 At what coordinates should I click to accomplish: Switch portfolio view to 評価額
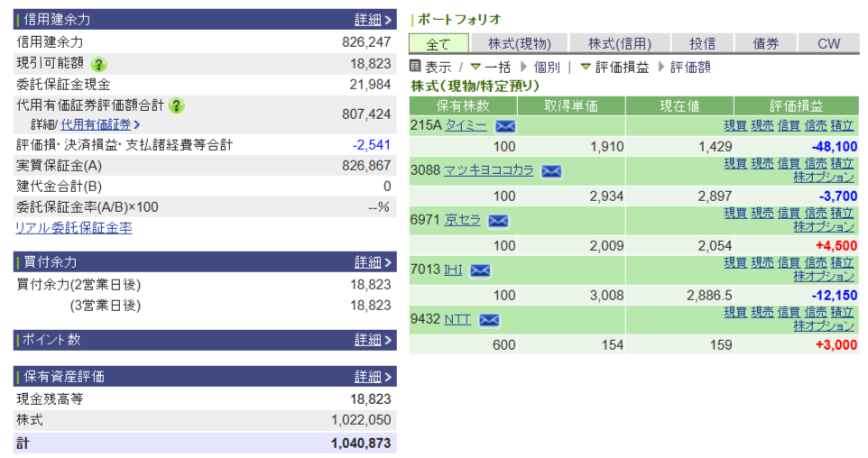(x=690, y=67)
